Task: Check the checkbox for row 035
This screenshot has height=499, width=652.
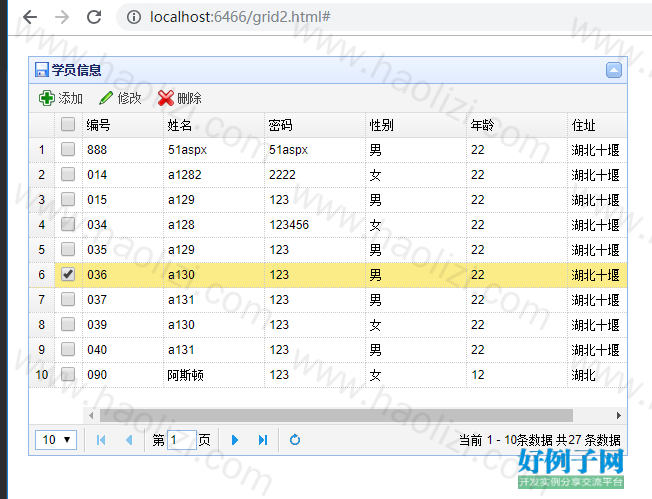Action: pyautogui.click(x=68, y=249)
